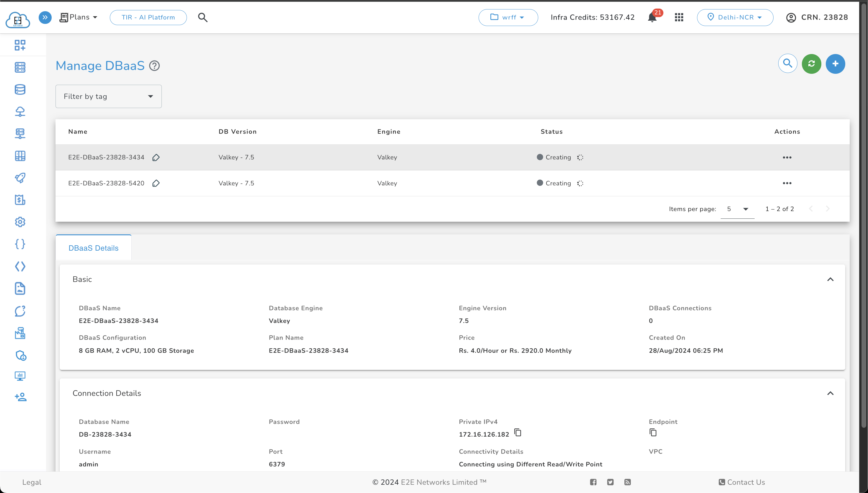Go to previous page arrow

click(810, 209)
